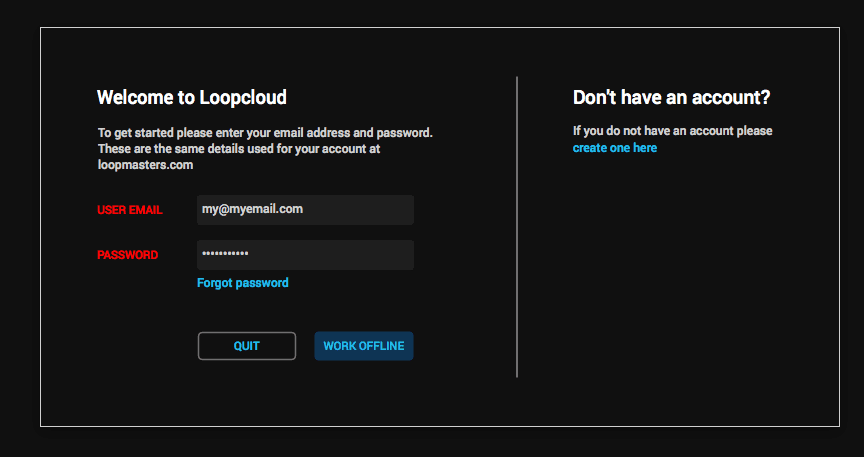The width and height of the screenshot is (864, 457).
Task: Click the user email input field
Action: 305,210
